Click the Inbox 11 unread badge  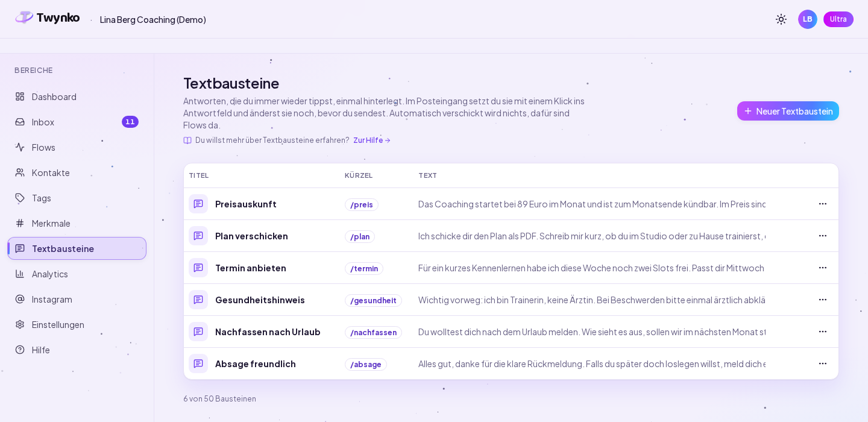pyautogui.click(x=130, y=122)
